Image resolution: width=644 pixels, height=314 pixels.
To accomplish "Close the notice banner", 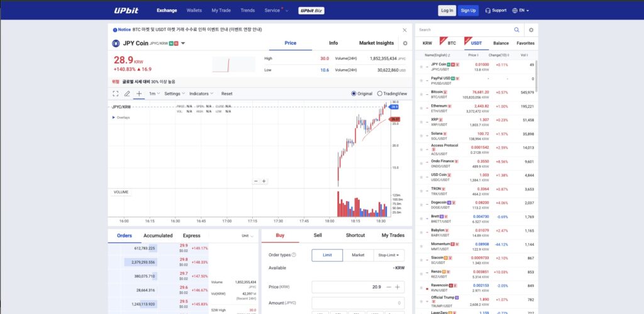I will (404, 30).
